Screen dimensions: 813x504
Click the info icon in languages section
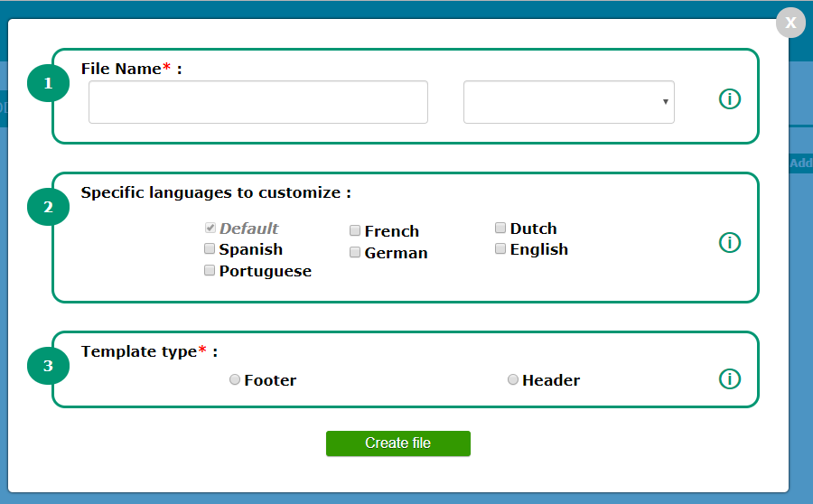[x=730, y=242]
